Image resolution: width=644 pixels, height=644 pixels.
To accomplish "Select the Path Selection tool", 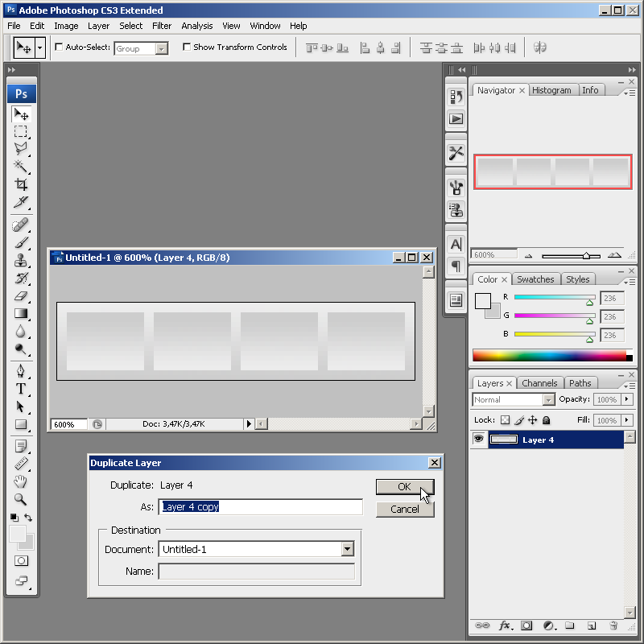I will click(21, 407).
